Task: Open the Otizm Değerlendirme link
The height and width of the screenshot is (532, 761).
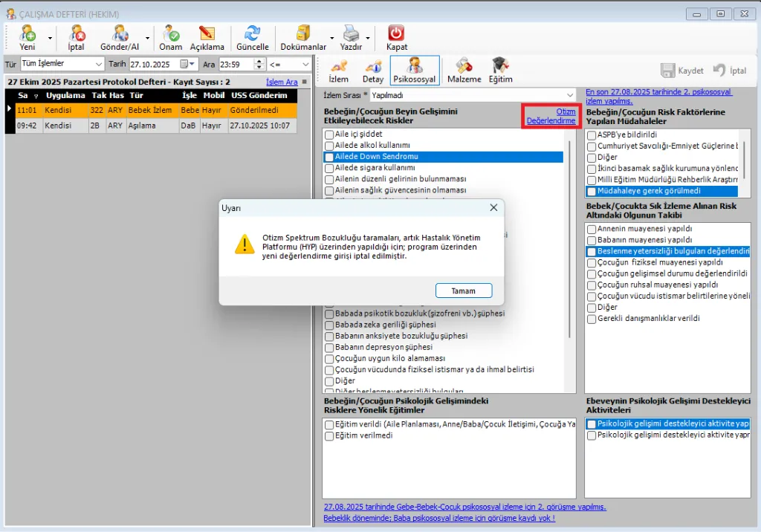Action: (551, 116)
